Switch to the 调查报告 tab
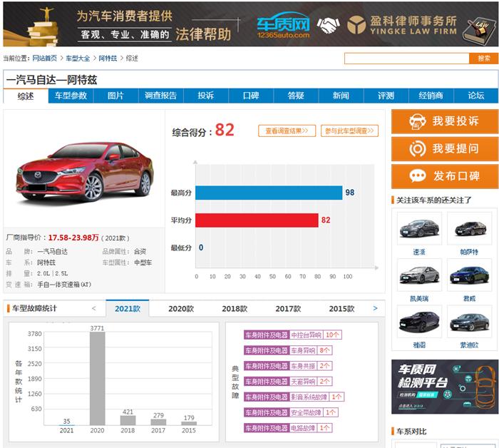The image size is (499, 448). coord(160,96)
